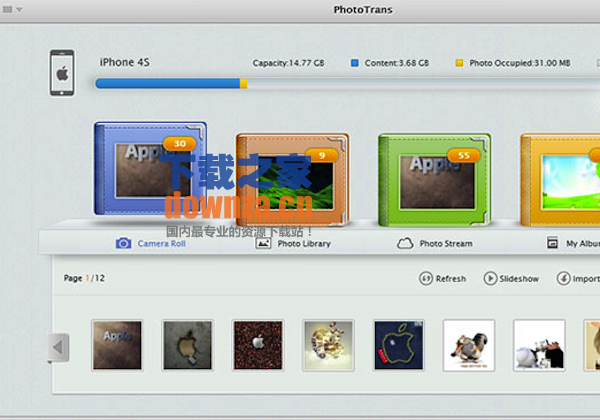Click the My Album icon
Image resolution: width=600 pixels, height=420 pixels.
click(552, 243)
